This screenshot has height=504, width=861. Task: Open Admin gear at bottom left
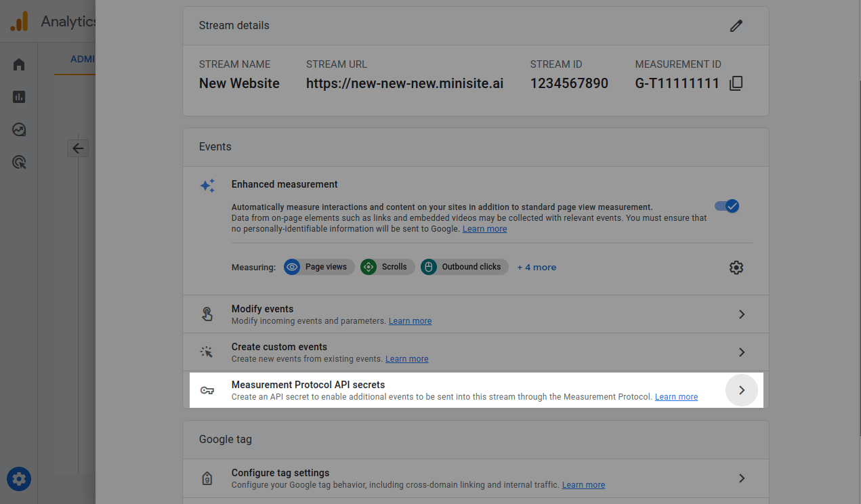19,480
